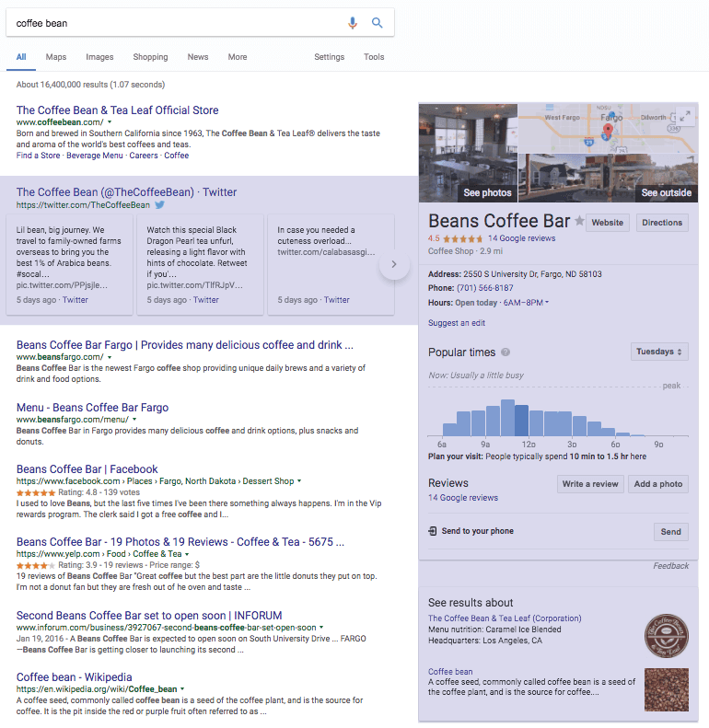Image resolution: width=709 pixels, height=728 pixels.
Task: Open the search Tools menu
Action: click(x=374, y=57)
